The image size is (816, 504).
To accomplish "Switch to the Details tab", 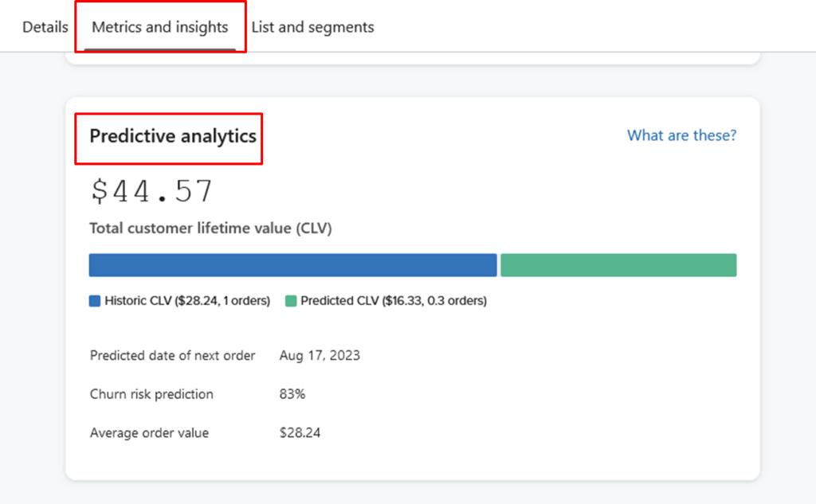I will pos(45,27).
